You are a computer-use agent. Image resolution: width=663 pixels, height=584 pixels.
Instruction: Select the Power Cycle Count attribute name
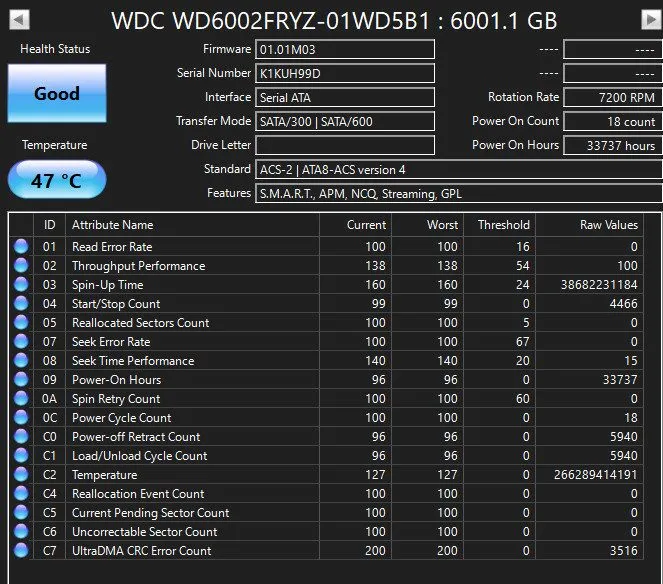coord(121,418)
